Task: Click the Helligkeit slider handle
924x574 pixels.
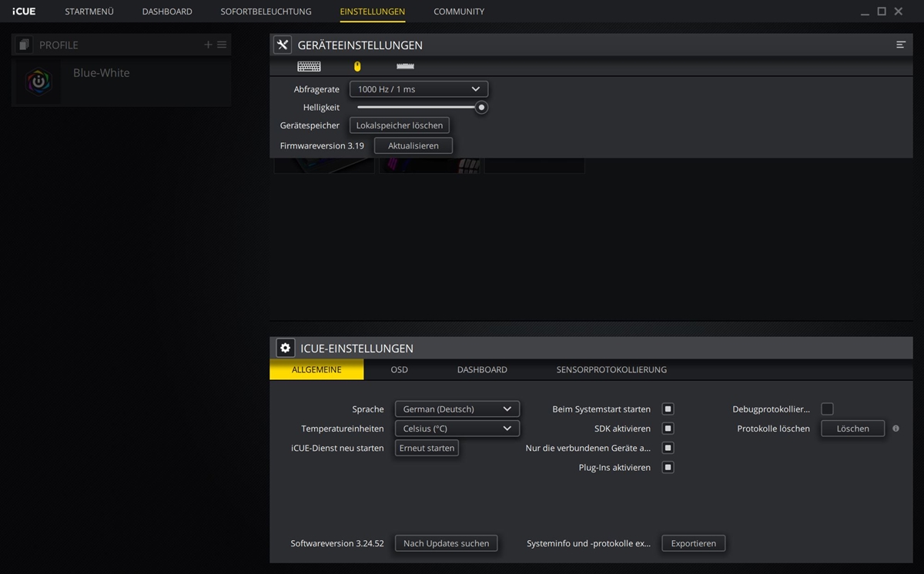Action: (x=481, y=108)
